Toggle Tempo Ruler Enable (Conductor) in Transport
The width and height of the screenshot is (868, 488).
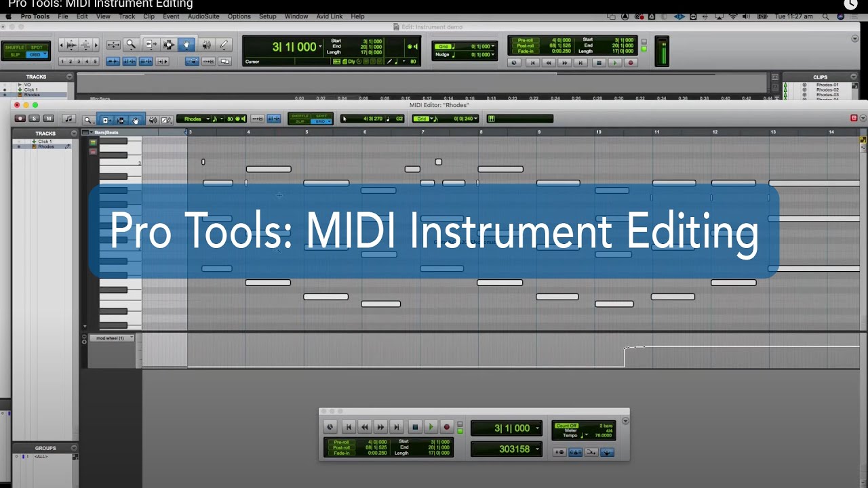(607, 452)
